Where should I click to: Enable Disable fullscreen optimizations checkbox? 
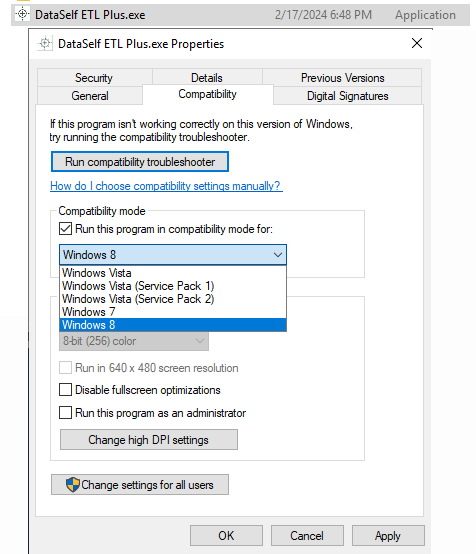tap(65, 390)
